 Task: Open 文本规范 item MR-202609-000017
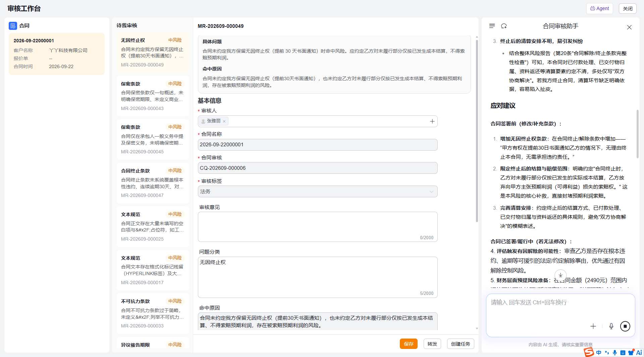(x=153, y=270)
